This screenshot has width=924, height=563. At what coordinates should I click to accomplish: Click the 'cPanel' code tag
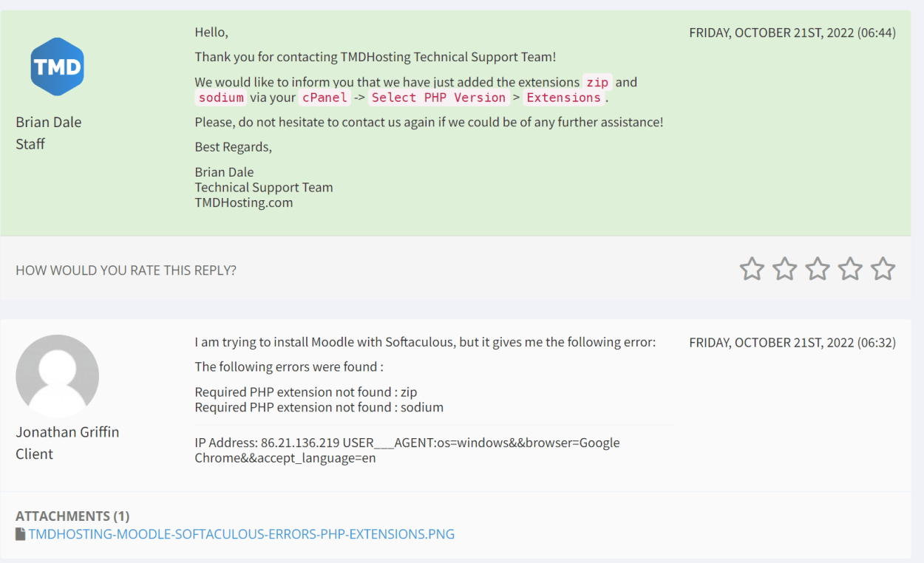pos(325,98)
